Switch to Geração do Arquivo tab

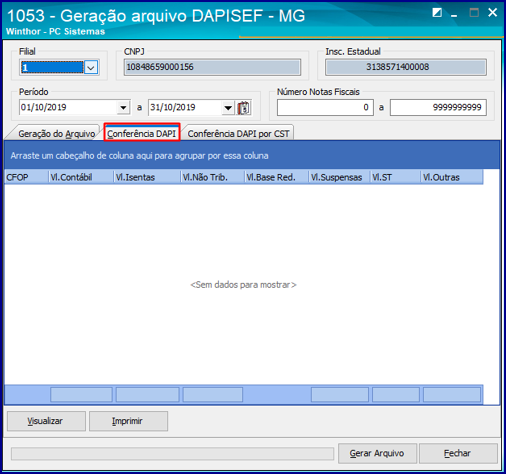(56, 134)
